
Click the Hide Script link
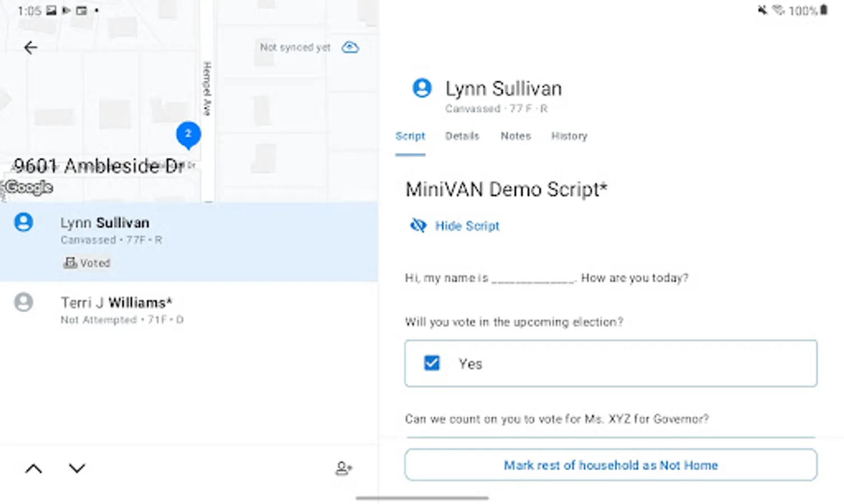(x=467, y=226)
